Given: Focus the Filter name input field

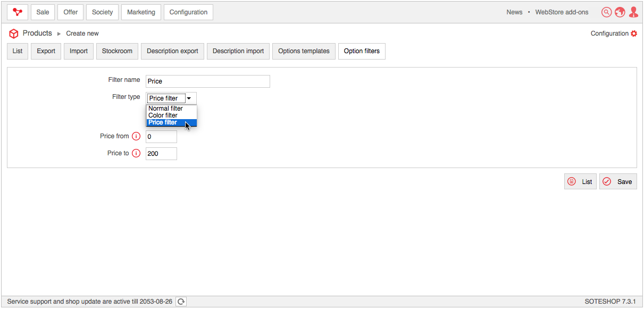Looking at the screenshot, I should (x=208, y=81).
